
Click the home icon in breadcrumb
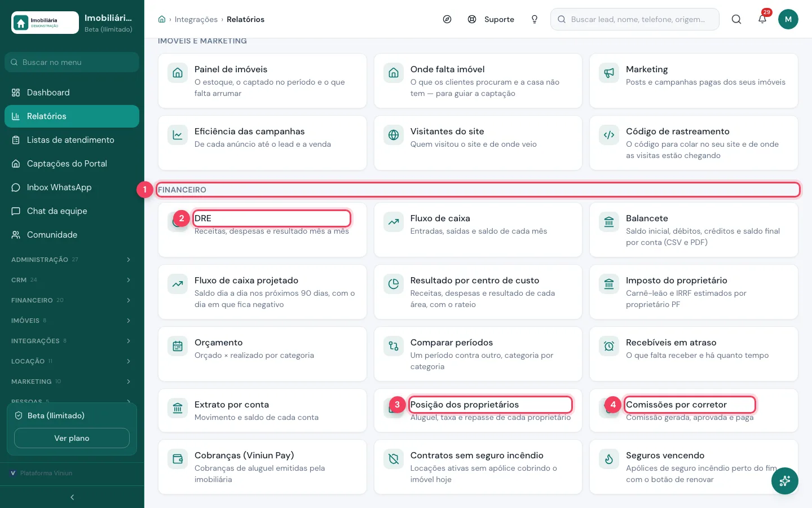pyautogui.click(x=162, y=19)
